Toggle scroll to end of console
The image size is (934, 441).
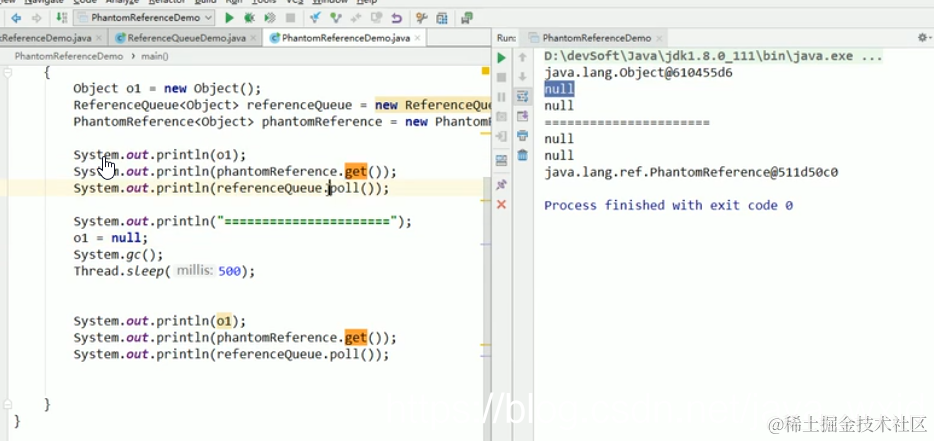coord(522,116)
